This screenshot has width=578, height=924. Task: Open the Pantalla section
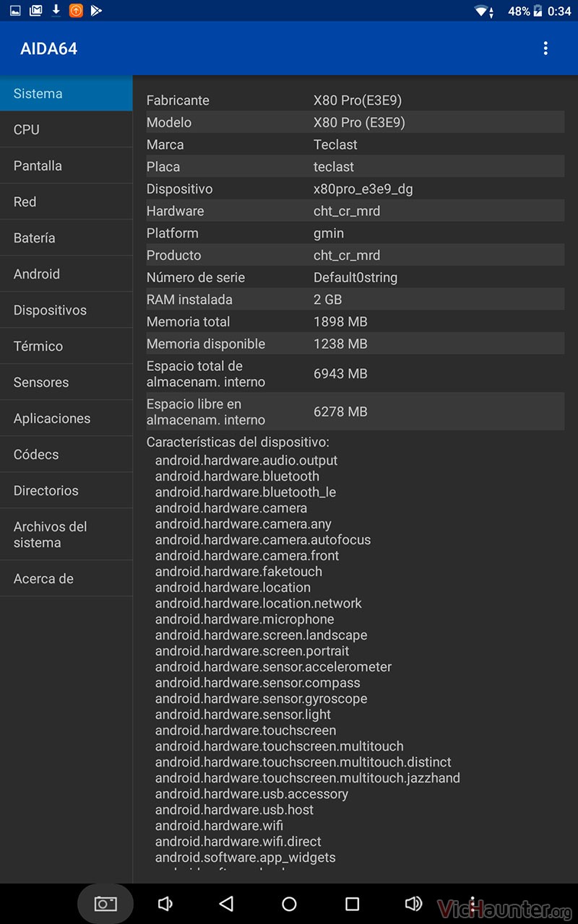point(66,165)
